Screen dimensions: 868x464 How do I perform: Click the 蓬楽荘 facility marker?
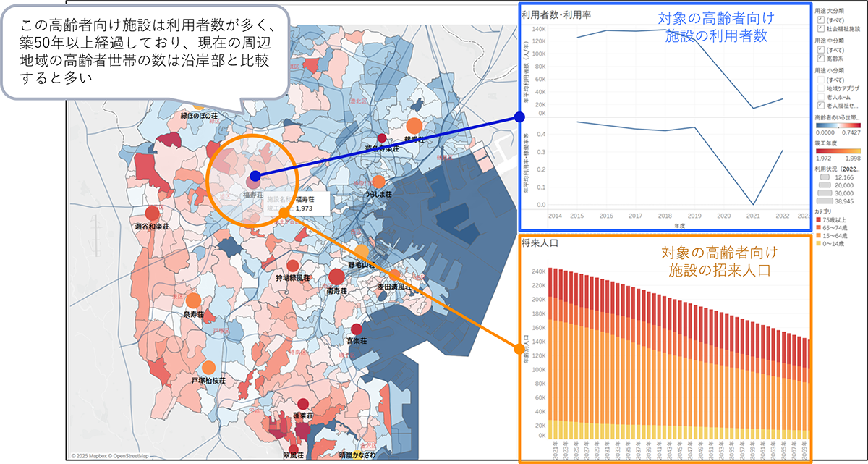point(302,404)
